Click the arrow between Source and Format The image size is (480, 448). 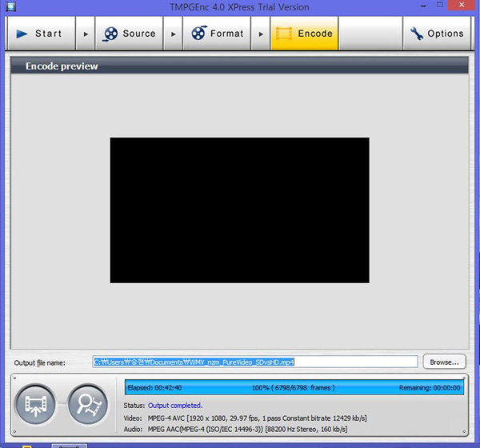(173, 34)
